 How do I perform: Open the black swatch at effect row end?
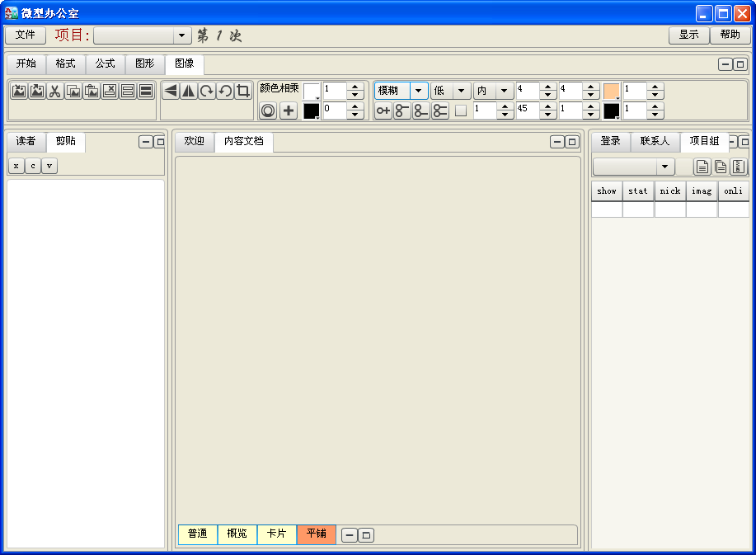[612, 111]
